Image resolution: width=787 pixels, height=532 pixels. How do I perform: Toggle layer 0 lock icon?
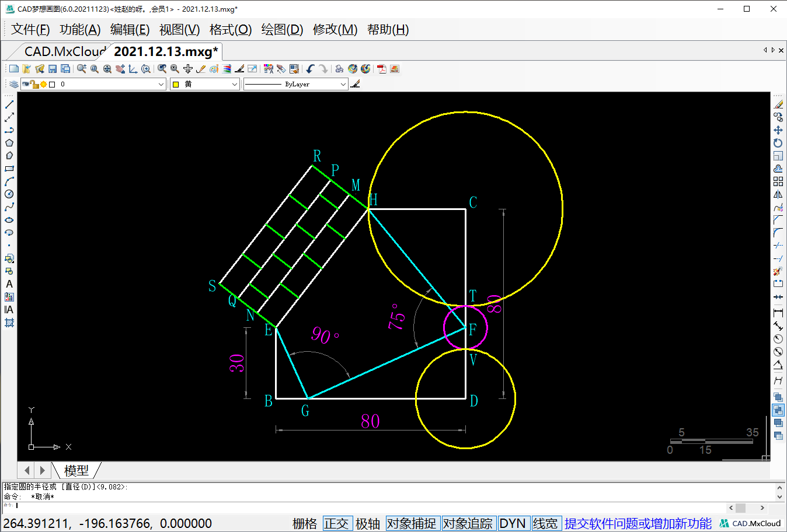pos(35,84)
